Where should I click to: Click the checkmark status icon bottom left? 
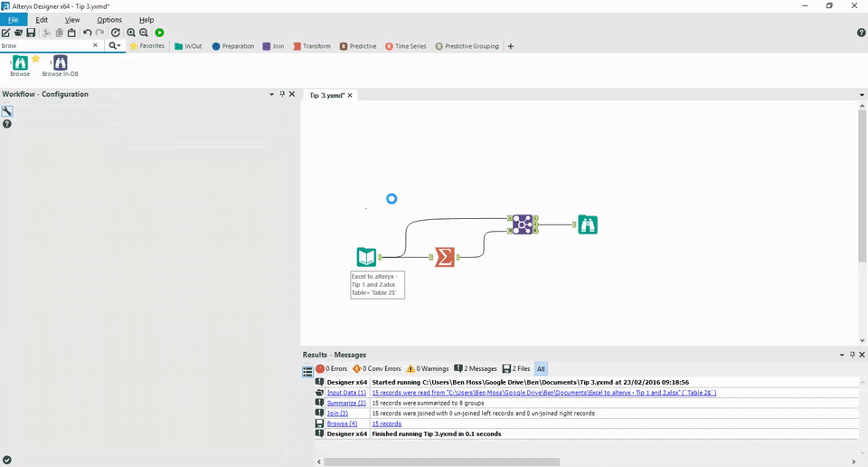click(6, 460)
